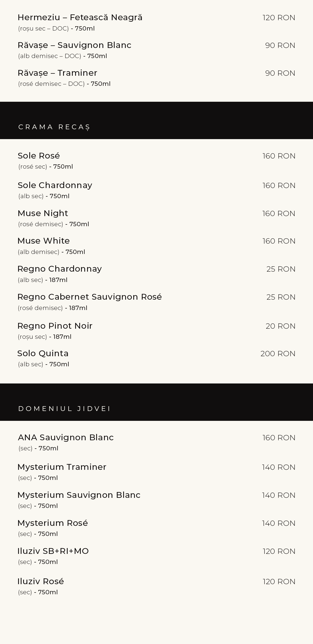Select the Iluziv SB+RI+MO wine
This screenshot has width=313, height=644.
point(53,551)
